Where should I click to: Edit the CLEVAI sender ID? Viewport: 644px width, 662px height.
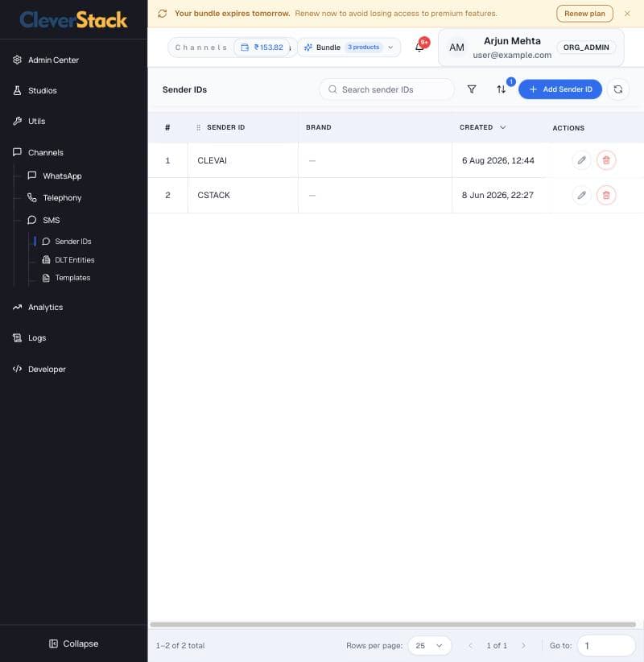click(x=581, y=160)
